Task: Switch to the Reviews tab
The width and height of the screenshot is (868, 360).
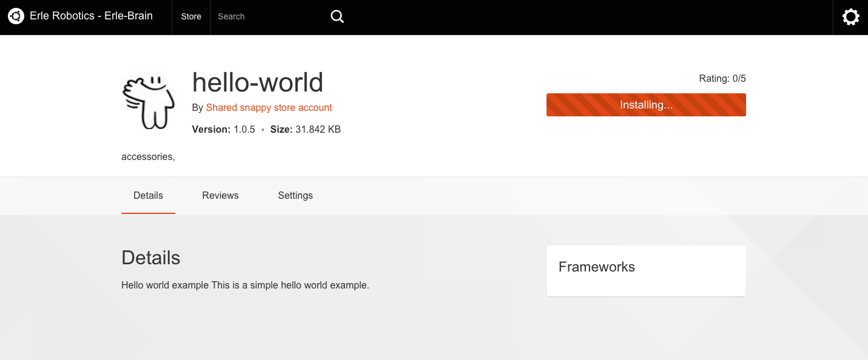Action: click(220, 196)
